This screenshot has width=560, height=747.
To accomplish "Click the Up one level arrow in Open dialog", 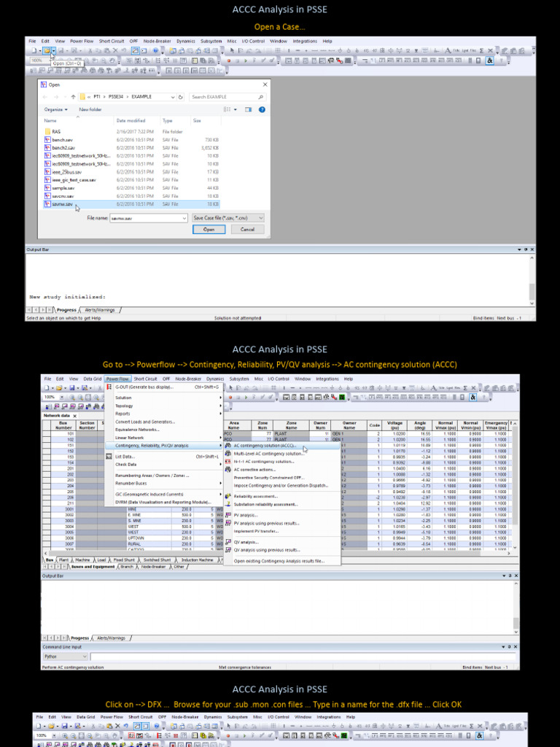I will coord(74,97).
